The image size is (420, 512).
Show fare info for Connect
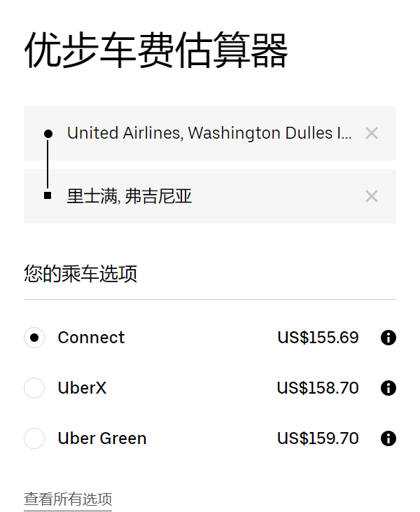coord(388,338)
